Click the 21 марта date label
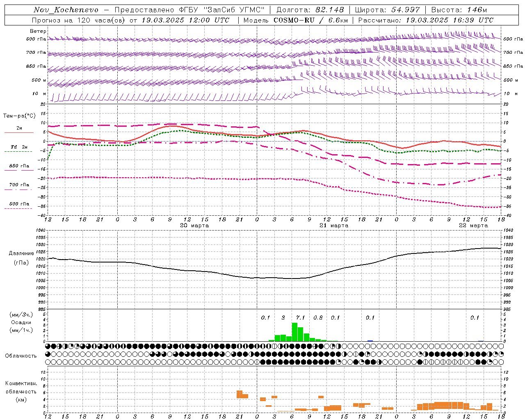 coord(334,226)
